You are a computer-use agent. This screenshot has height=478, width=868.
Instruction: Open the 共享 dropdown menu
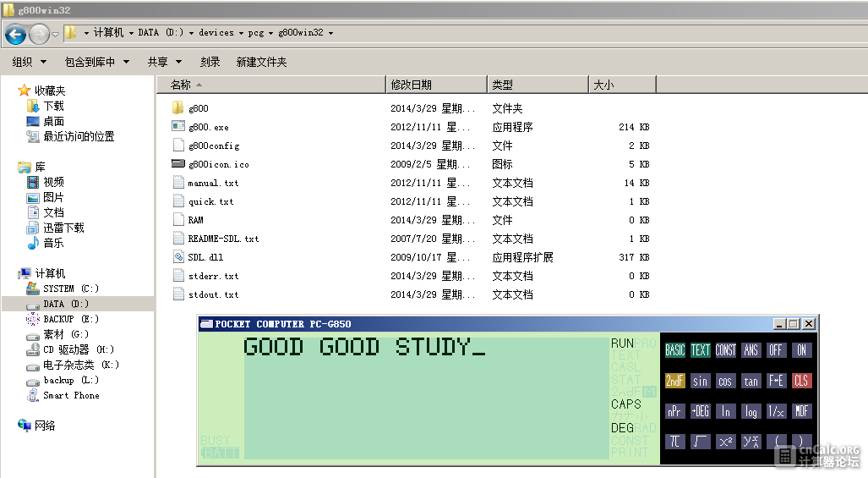click(165, 62)
